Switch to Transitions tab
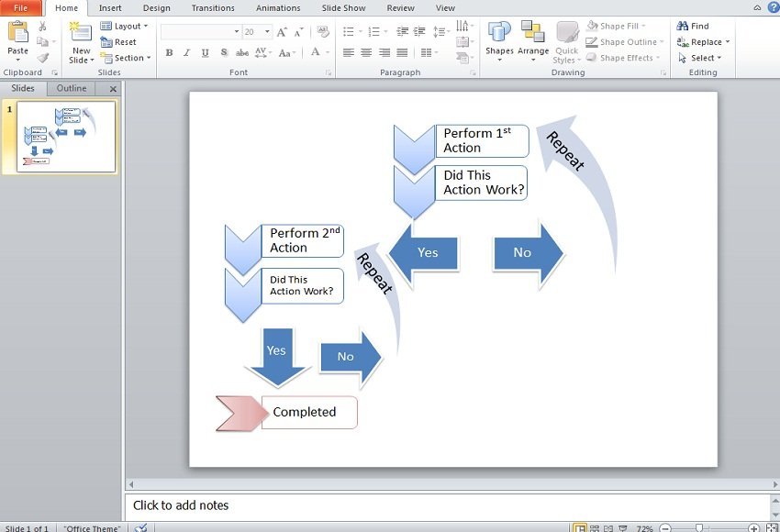Viewport: 780px width, 532px height. point(213,8)
